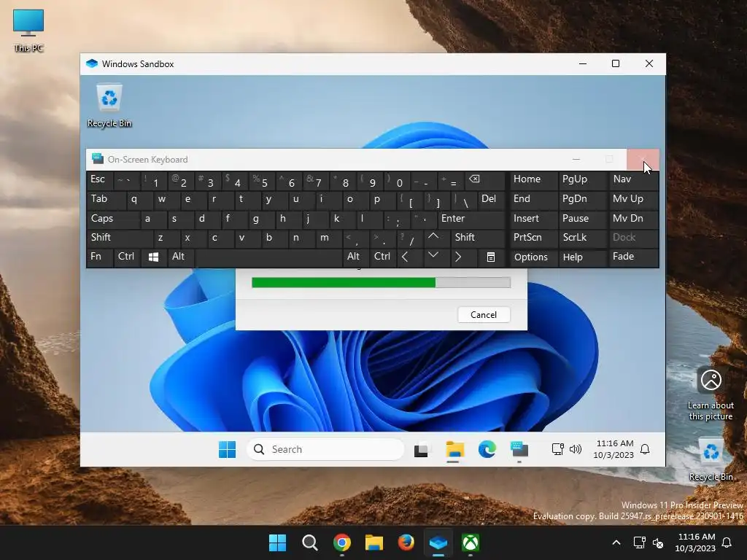Tap the Windows logo key on keyboard

[153, 257]
